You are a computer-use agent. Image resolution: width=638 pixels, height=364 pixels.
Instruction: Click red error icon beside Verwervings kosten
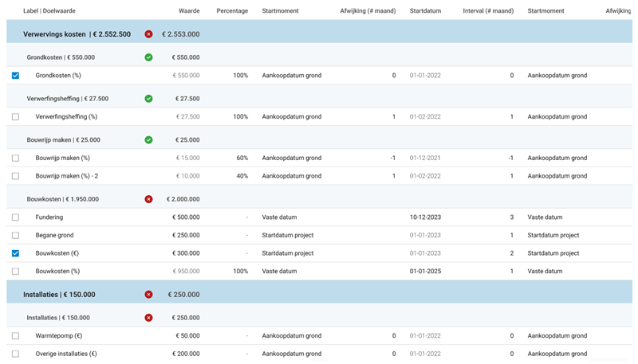click(149, 34)
